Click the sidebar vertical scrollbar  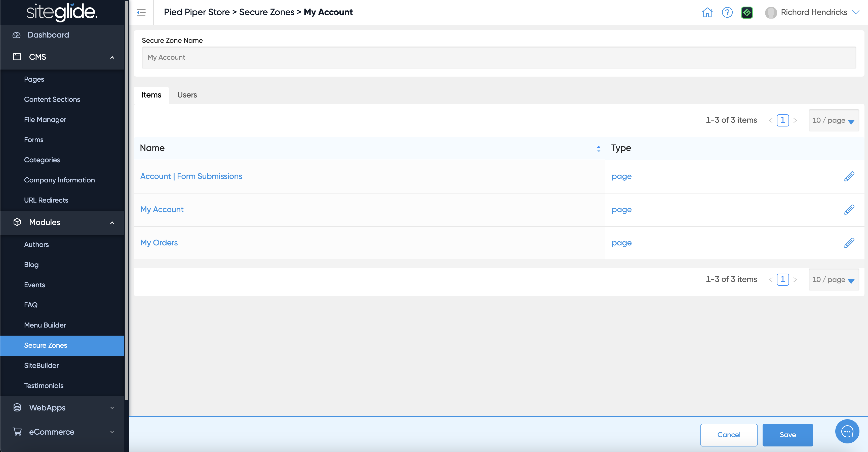click(x=126, y=202)
